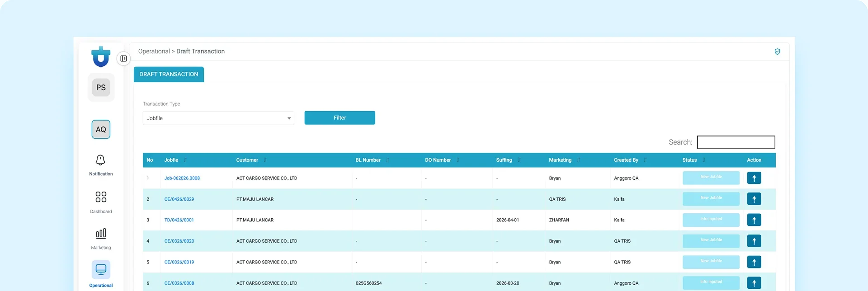
Task: Open the Notification bell icon
Action: [x=100, y=160]
